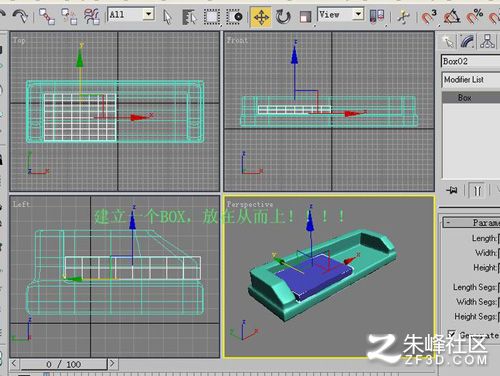Expand the Modifier List dropdown

471,80
